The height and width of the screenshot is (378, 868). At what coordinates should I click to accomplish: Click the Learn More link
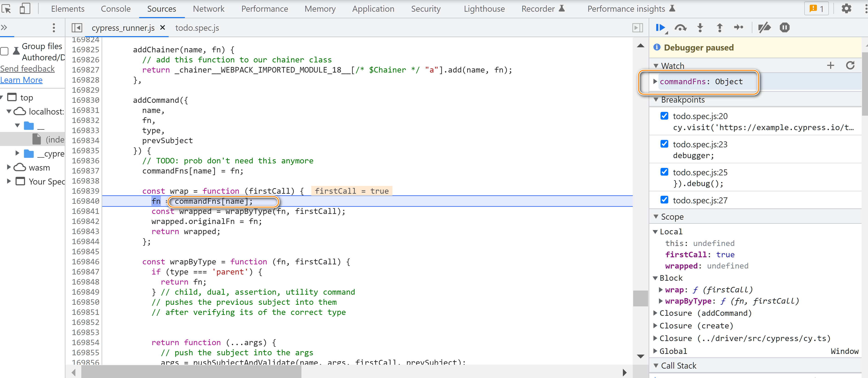(x=21, y=80)
